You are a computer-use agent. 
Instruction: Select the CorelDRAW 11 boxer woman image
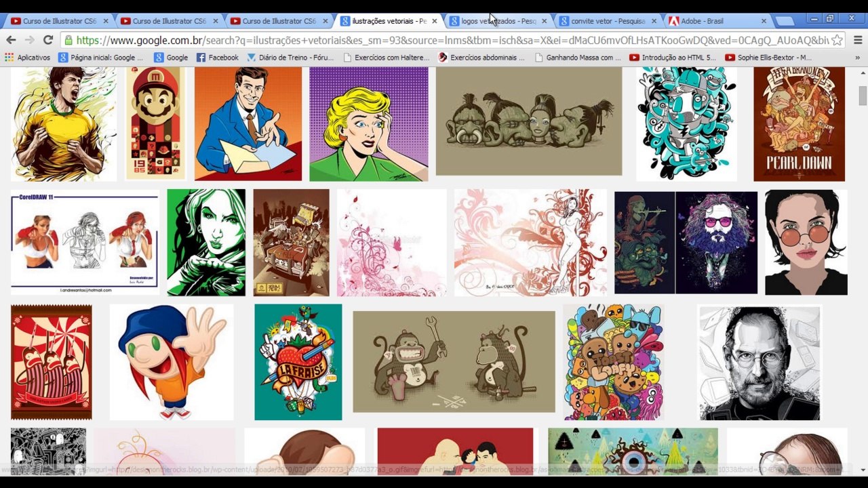coord(85,243)
